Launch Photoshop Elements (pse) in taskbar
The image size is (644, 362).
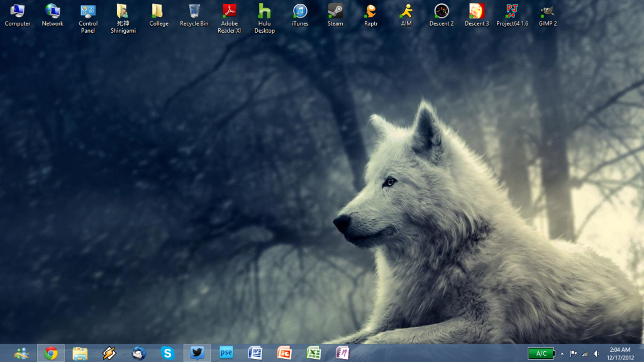pos(226,353)
